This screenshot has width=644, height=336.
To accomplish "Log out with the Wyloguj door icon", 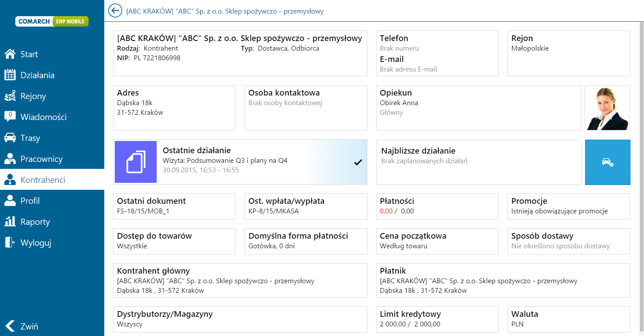I will (x=10, y=243).
